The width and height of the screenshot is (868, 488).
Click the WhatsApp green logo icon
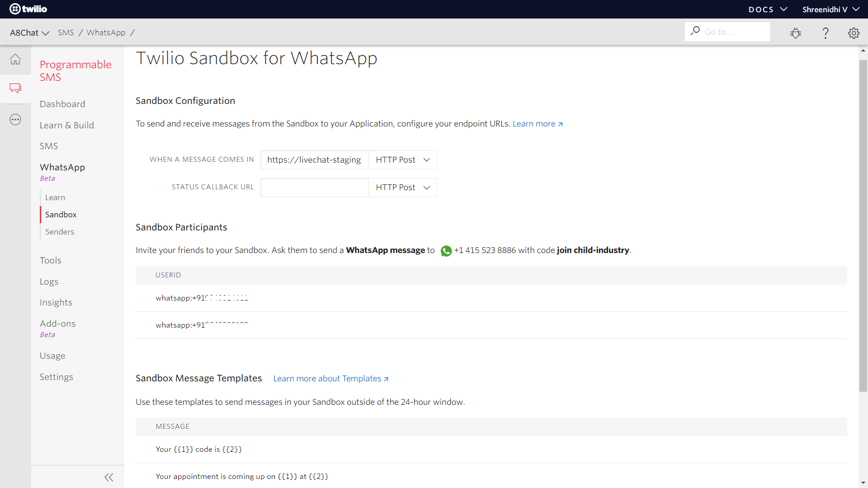(446, 251)
